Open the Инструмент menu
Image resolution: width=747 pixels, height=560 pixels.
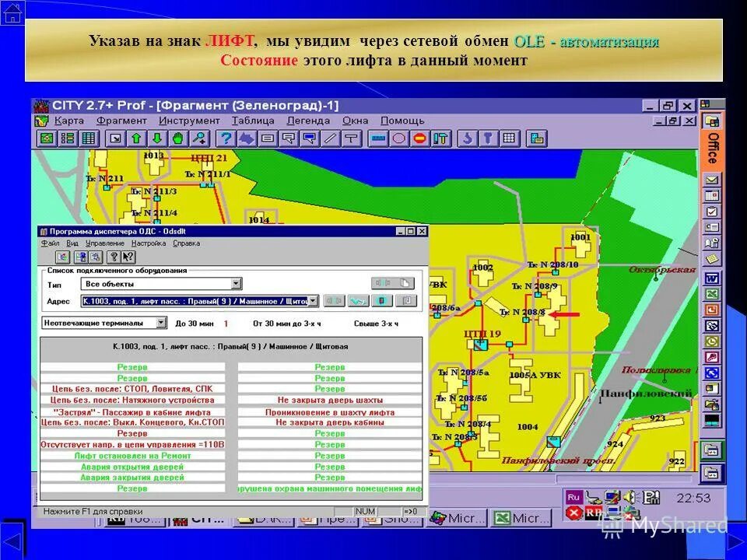click(189, 121)
